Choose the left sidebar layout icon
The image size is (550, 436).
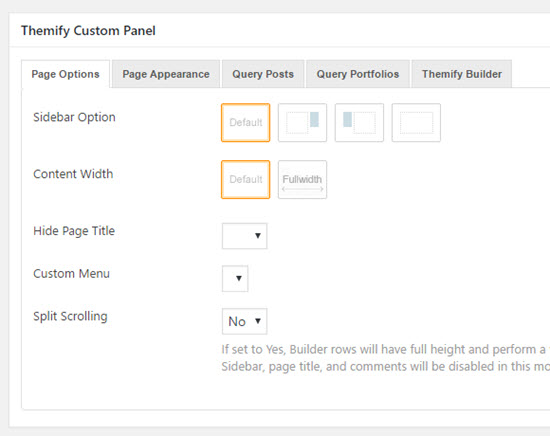click(x=359, y=122)
